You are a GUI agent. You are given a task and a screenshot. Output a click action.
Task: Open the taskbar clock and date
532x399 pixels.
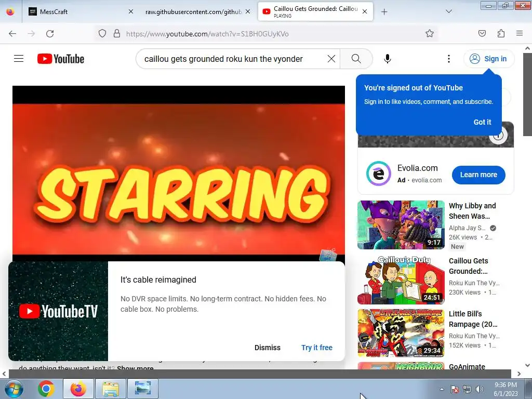(x=506, y=389)
